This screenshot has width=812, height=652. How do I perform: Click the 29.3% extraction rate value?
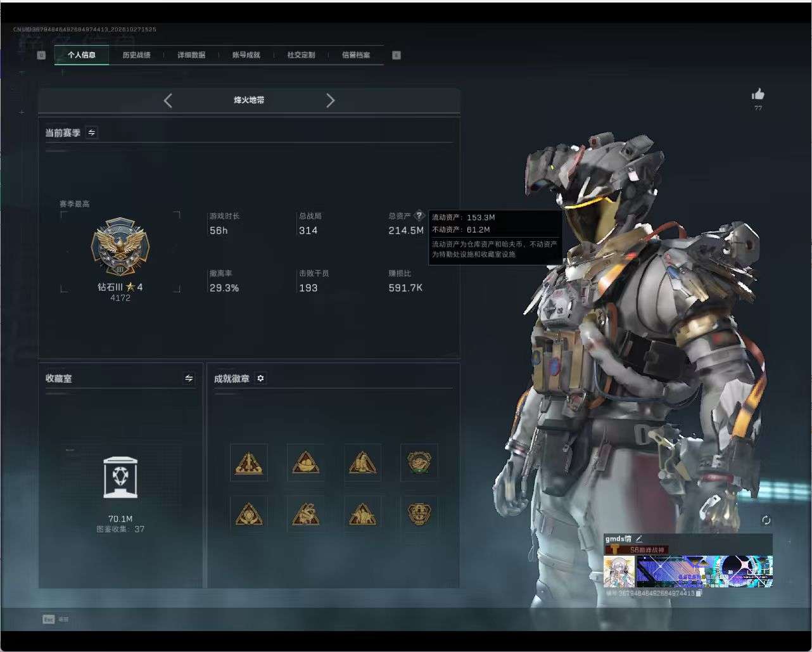[x=224, y=288]
